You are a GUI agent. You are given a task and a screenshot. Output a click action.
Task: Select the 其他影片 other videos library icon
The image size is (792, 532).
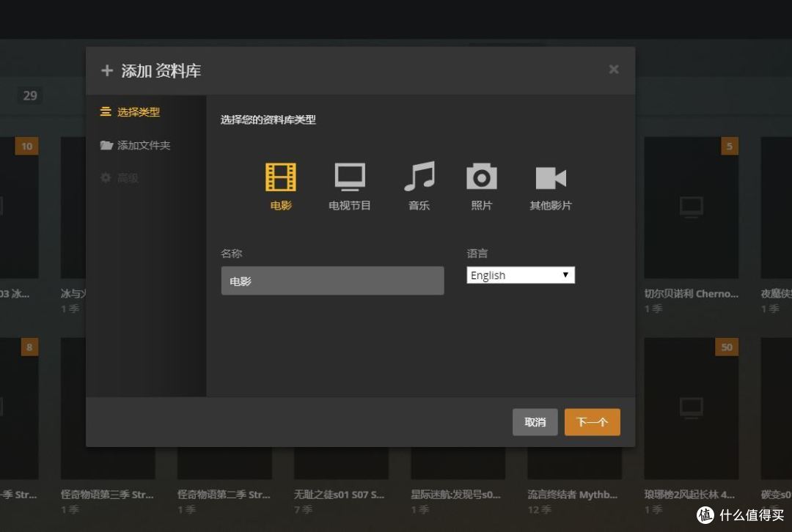click(549, 177)
